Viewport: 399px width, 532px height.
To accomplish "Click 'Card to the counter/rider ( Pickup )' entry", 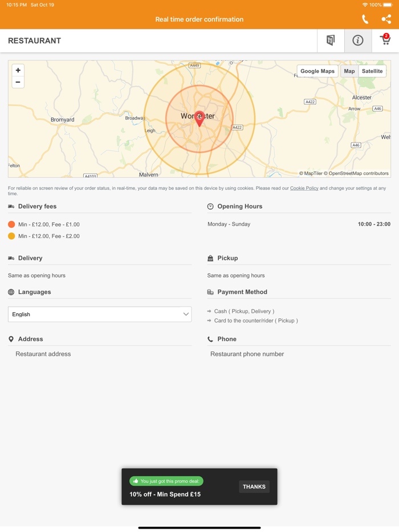I will click(256, 321).
